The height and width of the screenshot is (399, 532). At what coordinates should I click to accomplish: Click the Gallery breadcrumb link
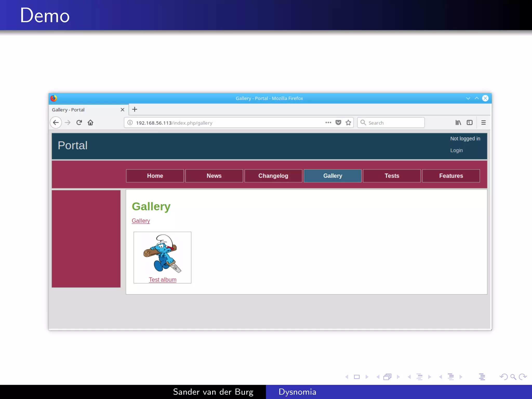141,221
